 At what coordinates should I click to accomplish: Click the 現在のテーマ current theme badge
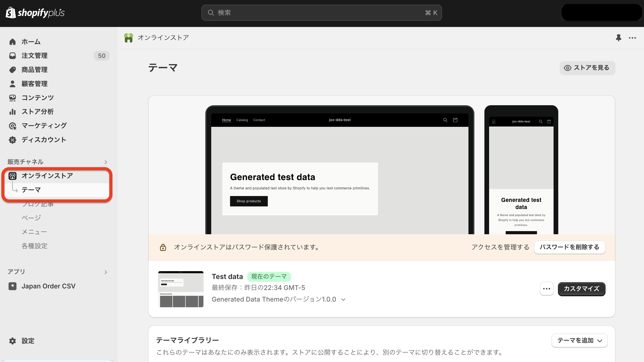tap(269, 277)
